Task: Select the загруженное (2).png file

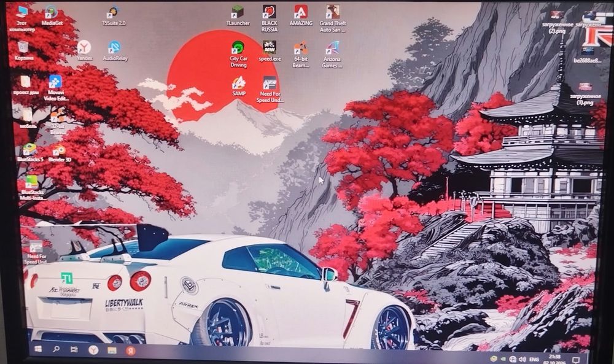Action: [x=557, y=21]
